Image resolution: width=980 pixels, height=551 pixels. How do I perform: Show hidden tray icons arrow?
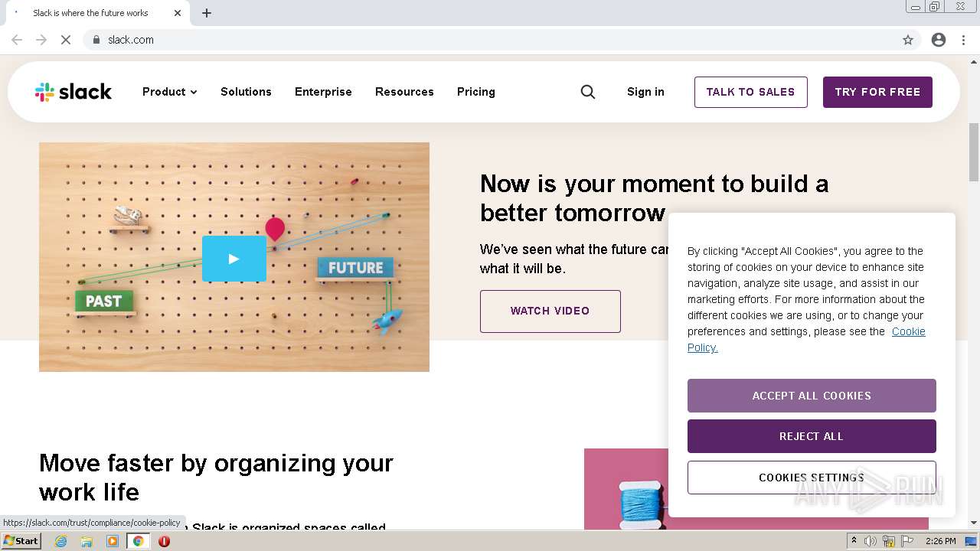click(x=854, y=541)
